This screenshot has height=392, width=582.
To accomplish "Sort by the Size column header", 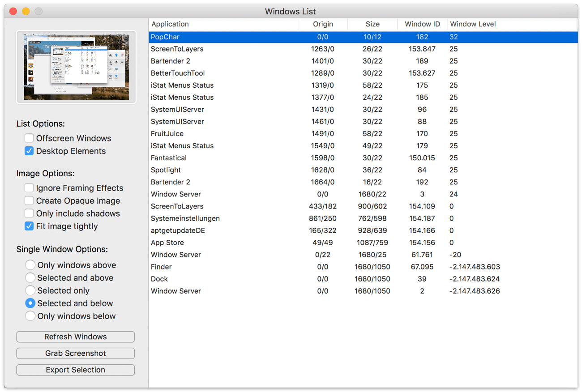I will pos(372,24).
